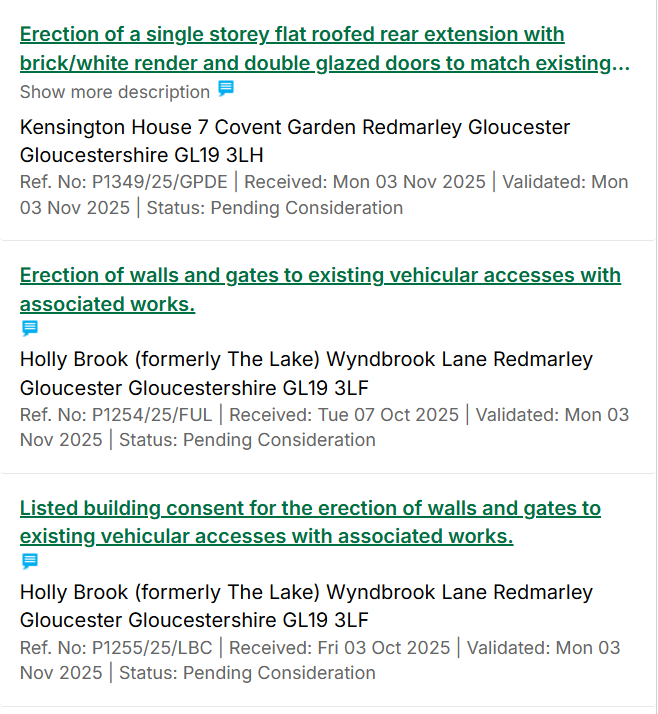This screenshot has width=658, height=714.
Task: Click 'Received: Fri 03 Oct 2025' text
Action: coord(339,647)
